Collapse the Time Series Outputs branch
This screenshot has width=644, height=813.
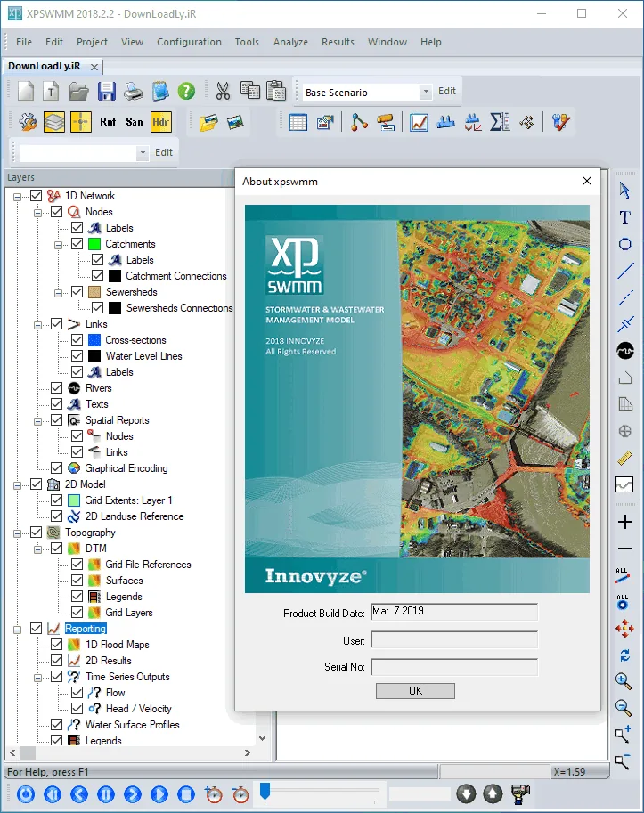[x=37, y=678]
